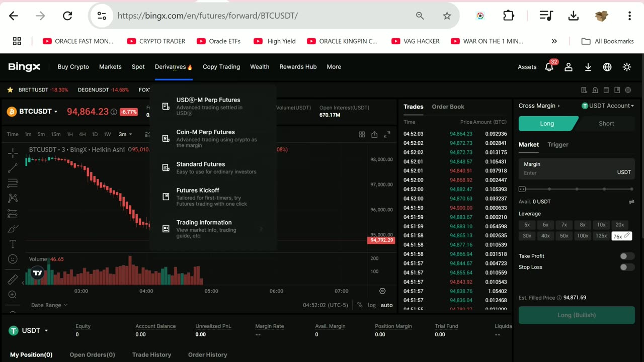Viewport: 644px width, 362px height.
Task: Expand chart to fullscreen
Action: (387, 134)
